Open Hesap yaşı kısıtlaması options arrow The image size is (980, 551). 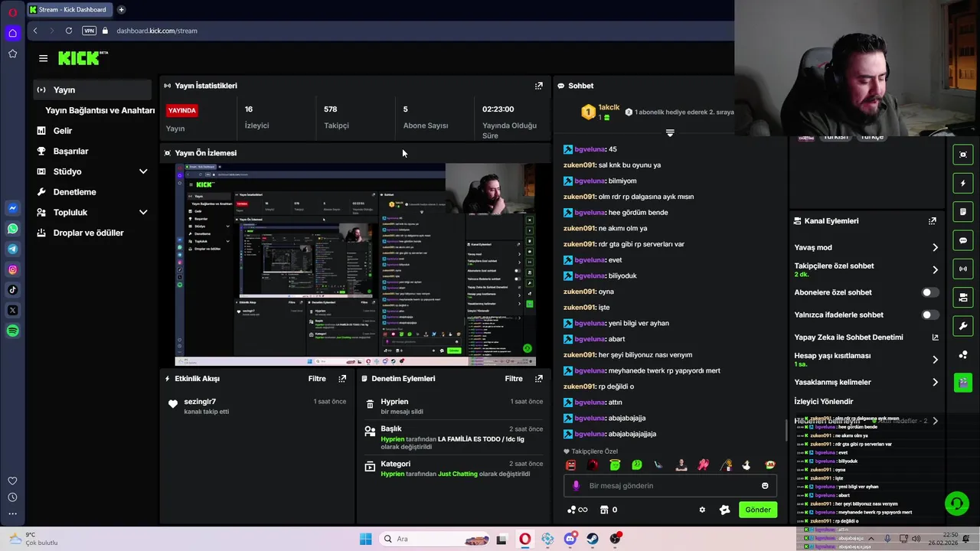(935, 360)
